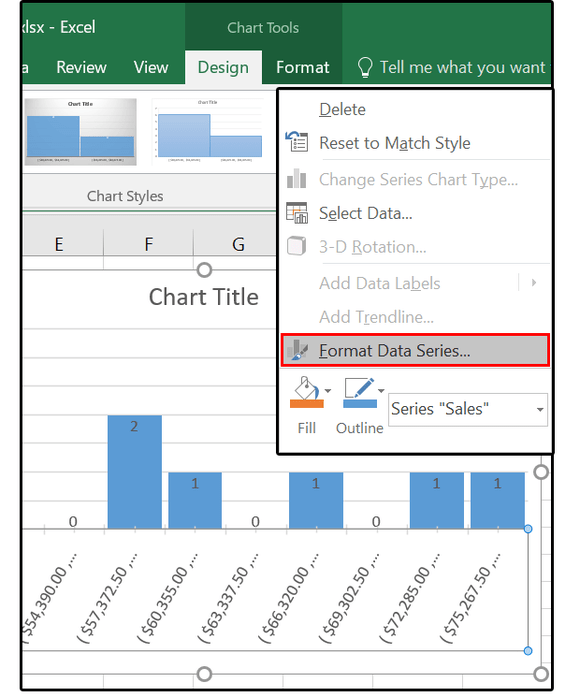
Task: Expand the Add Data Labels submenu arrow
Action: [534, 283]
